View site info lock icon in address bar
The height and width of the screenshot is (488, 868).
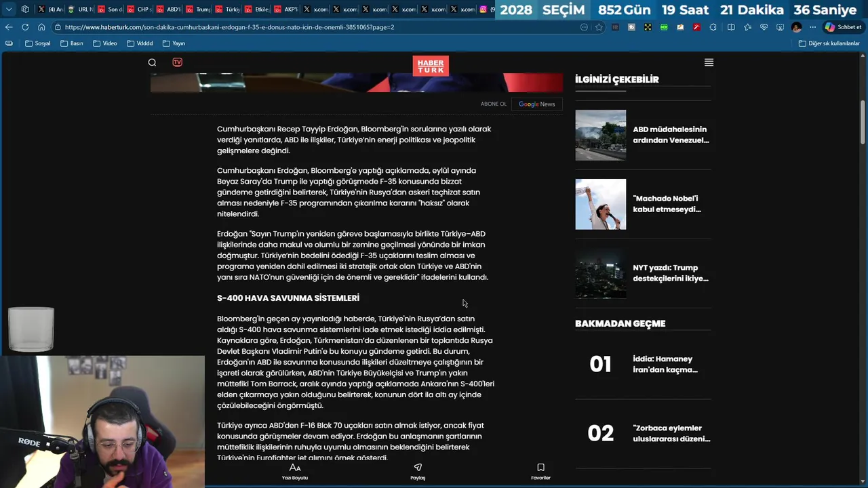pyautogui.click(x=58, y=27)
